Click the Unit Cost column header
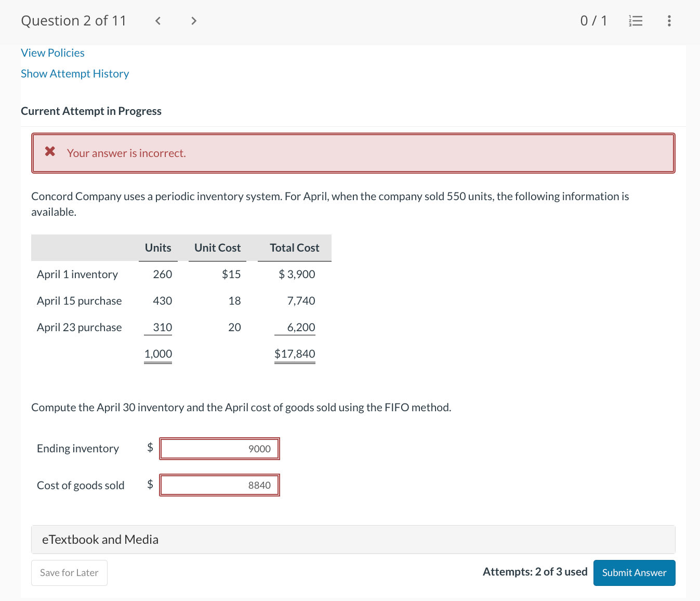Viewport: 700px width, 601px height. click(x=217, y=248)
